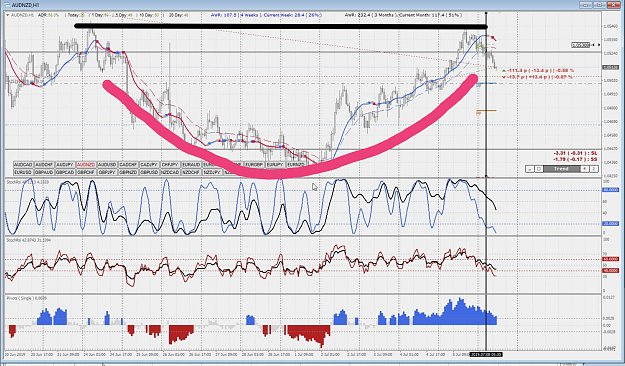Minimize the Trend panel with underscore icon
Viewport: 625px width, 366px height.
(x=530, y=169)
